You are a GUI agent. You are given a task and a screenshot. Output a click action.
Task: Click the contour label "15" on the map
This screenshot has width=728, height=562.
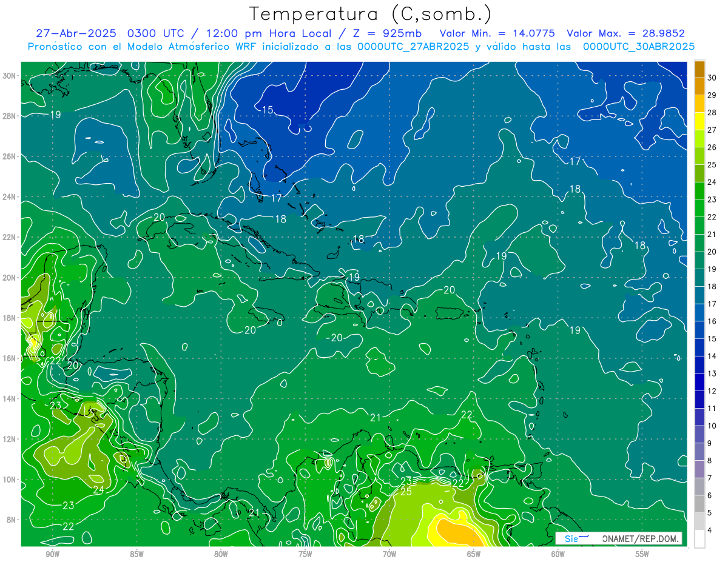pos(268,110)
